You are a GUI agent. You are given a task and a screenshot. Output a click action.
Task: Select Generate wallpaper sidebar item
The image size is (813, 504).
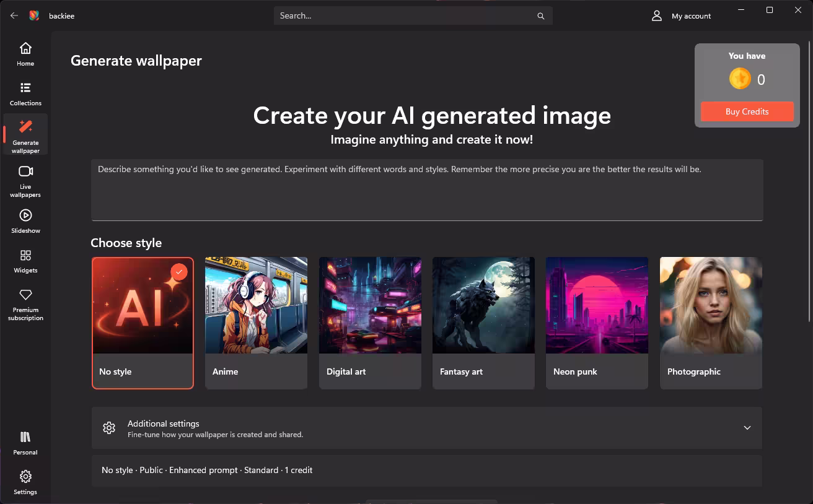pos(25,134)
